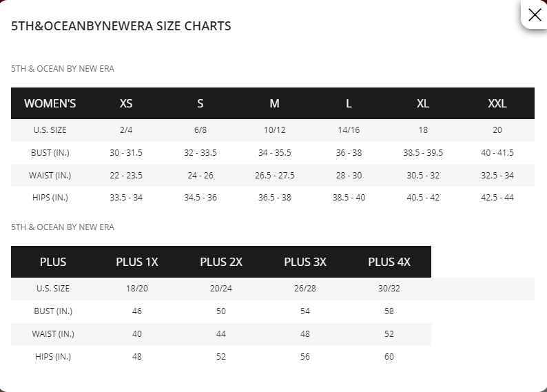Viewport: 547px width, 392px height.
Task: Click the PLUS 4X hips value 60
Action: [x=389, y=356]
